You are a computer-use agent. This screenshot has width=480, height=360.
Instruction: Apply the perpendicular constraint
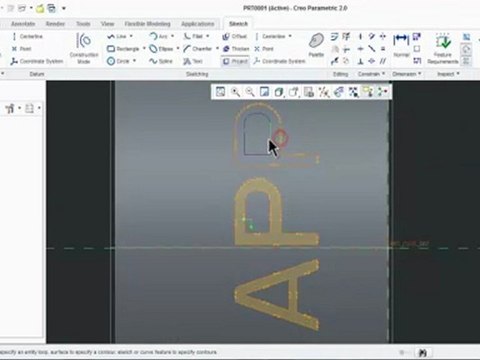click(360, 61)
